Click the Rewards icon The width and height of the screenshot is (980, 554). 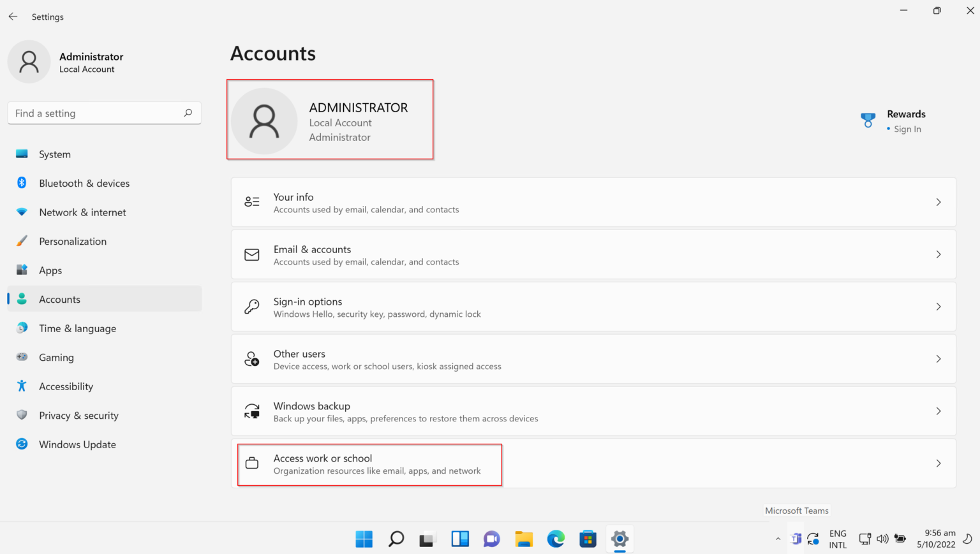tap(868, 120)
